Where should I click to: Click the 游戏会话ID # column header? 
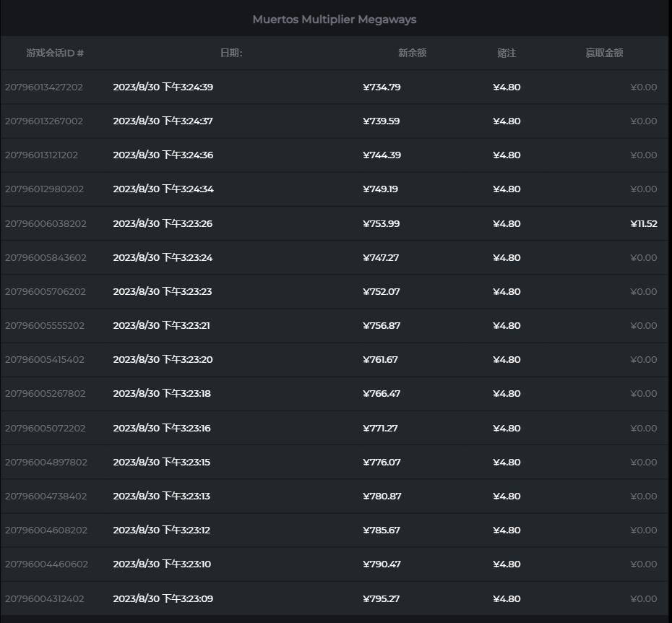click(55, 53)
